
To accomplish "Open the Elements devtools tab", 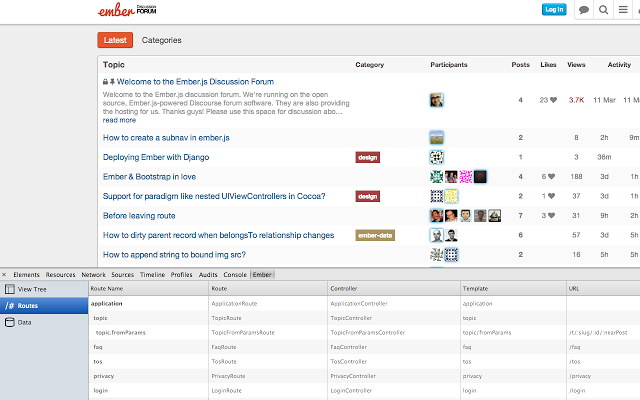I will click(x=27, y=275).
